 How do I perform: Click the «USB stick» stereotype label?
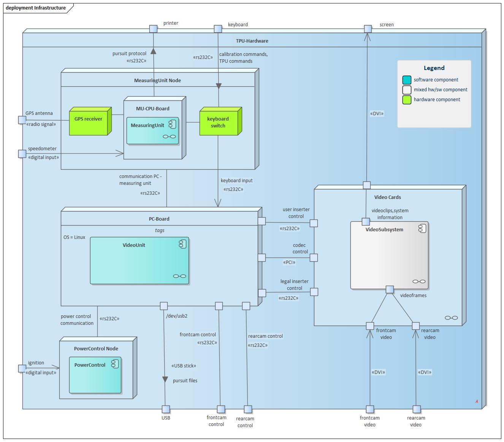(184, 366)
